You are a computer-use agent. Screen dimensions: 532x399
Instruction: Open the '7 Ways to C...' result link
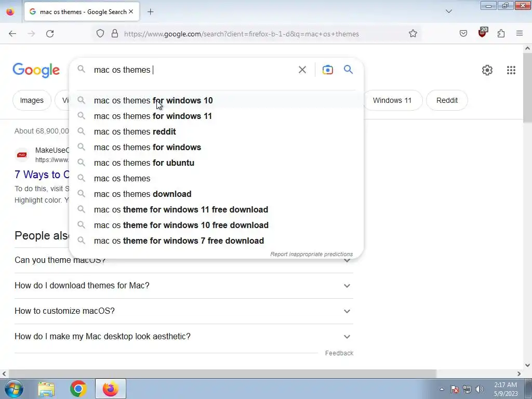(42, 175)
